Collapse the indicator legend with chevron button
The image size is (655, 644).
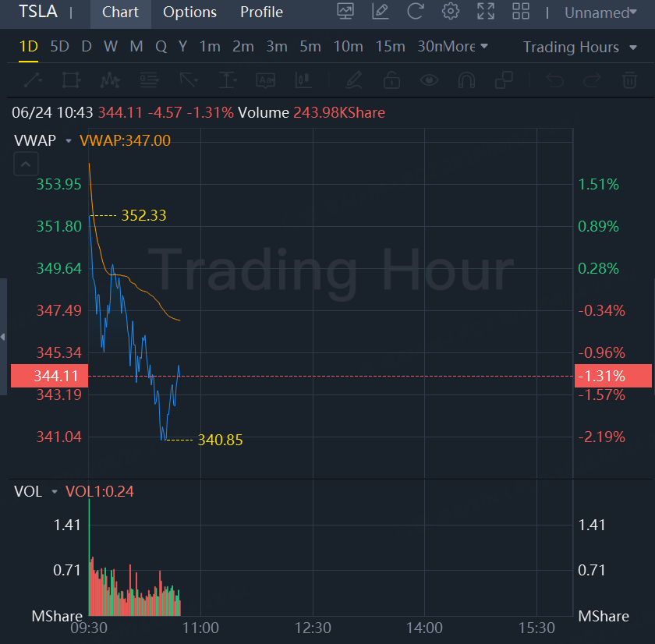(x=26, y=165)
